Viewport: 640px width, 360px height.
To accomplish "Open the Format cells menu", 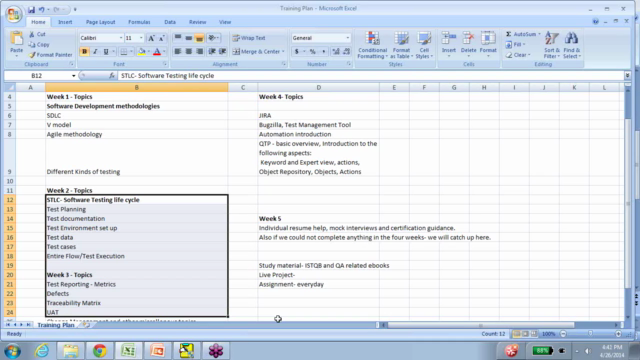I will tap(488, 44).
